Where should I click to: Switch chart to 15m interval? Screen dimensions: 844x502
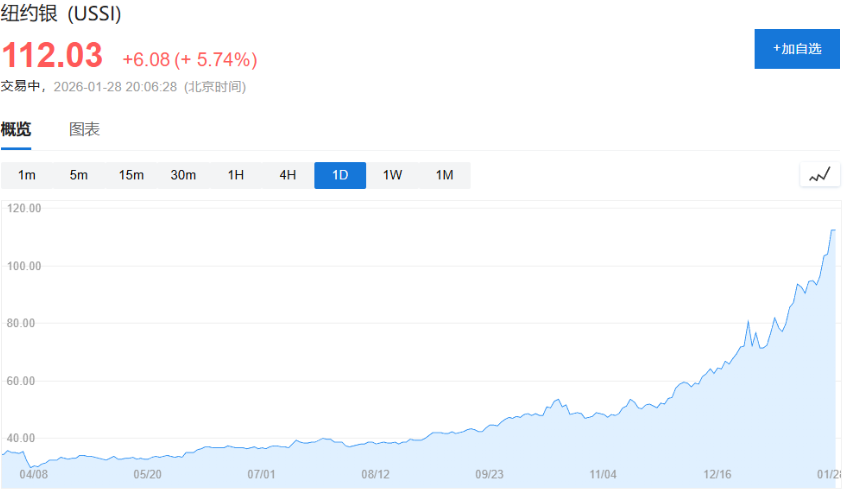[131, 175]
